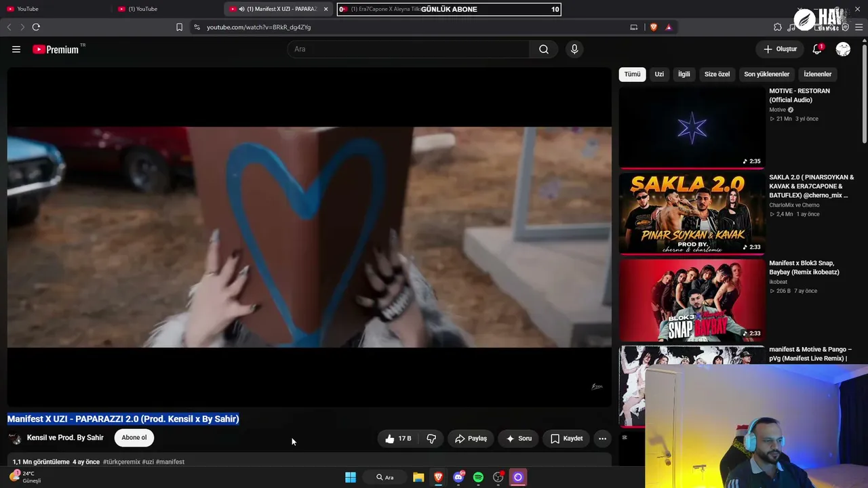
Task: Bookmark this page from the address bar
Action: [179, 27]
